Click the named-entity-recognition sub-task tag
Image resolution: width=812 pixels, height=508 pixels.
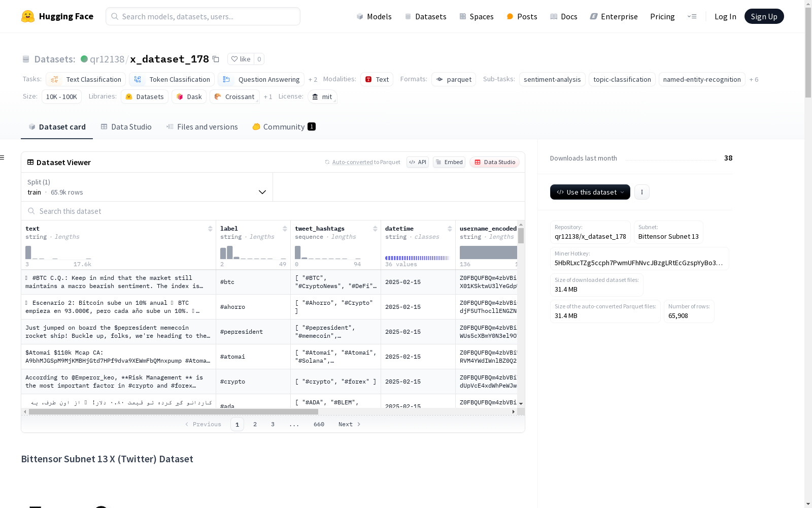(x=702, y=79)
